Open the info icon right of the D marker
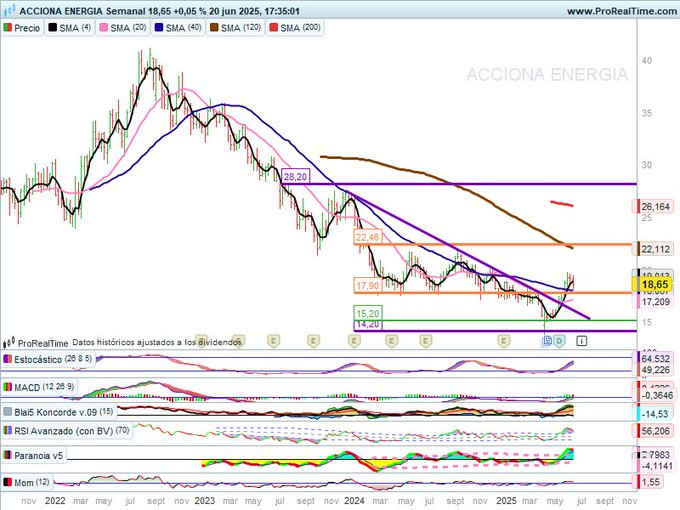Image resolution: width=680 pixels, height=510 pixels. tap(582, 341)
